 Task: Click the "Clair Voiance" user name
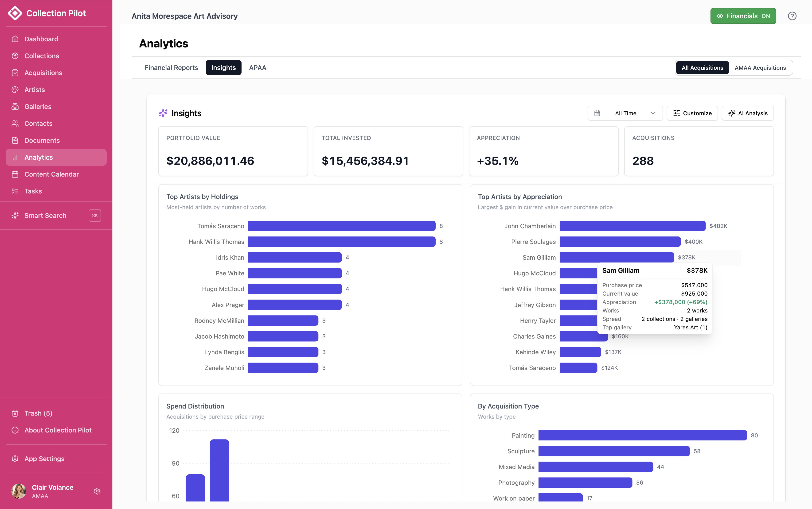[53, 487]
